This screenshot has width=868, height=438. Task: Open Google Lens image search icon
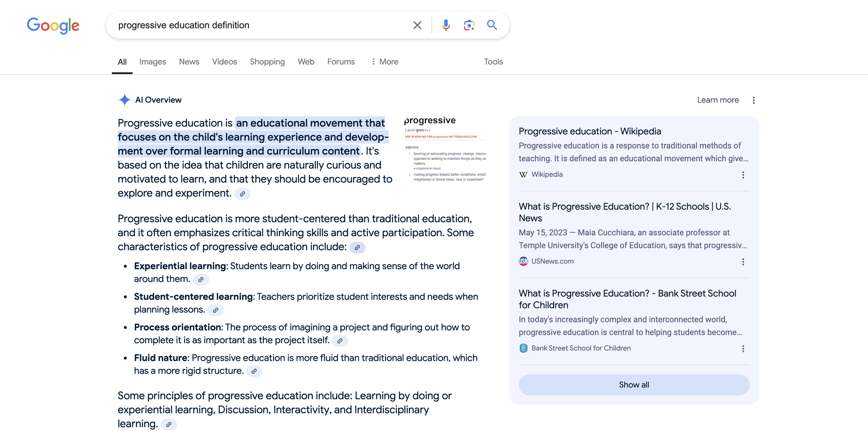469,25
